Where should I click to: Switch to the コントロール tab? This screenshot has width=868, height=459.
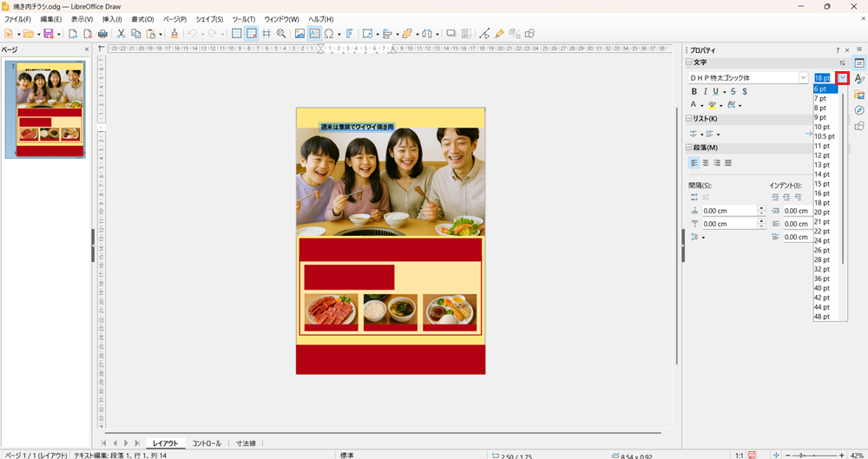click(207, 443)
